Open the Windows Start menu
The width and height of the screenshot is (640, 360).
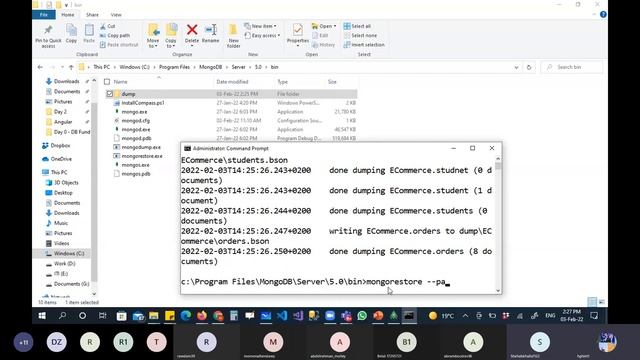click(x=42, y=316)
